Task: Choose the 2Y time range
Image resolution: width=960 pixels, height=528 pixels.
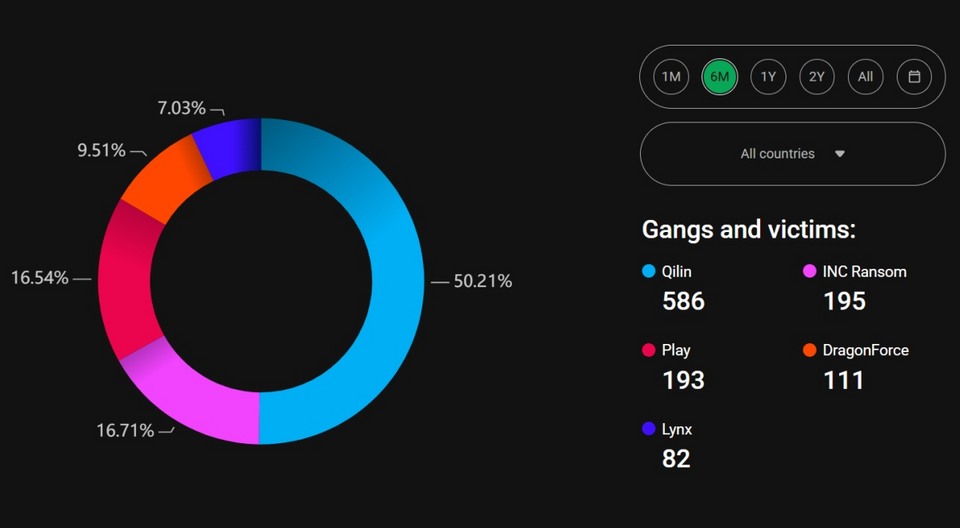Action: 817,77
